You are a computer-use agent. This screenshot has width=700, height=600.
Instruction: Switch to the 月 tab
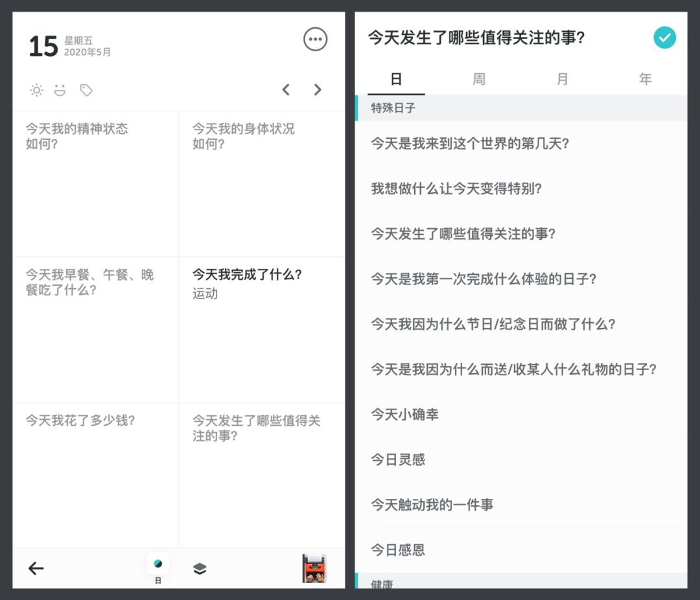click(563, 80)
